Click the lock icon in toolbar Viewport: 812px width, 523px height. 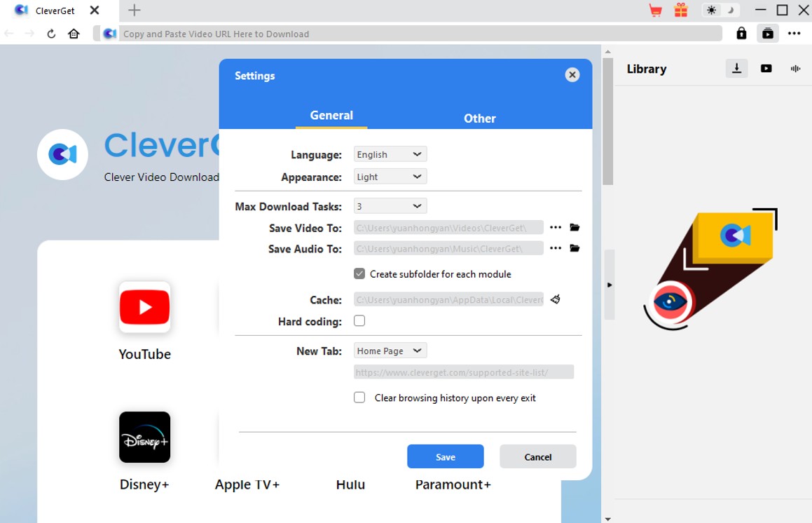coord(741,34)
